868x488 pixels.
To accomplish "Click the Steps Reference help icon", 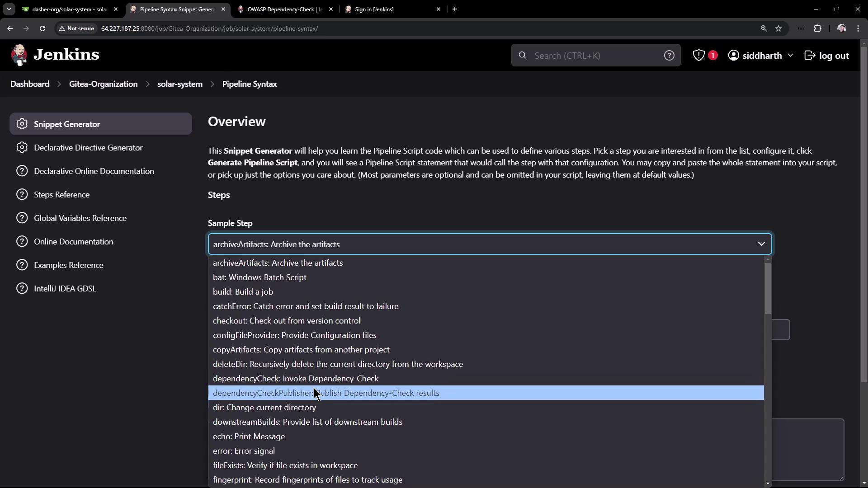I will coord(22,194).
